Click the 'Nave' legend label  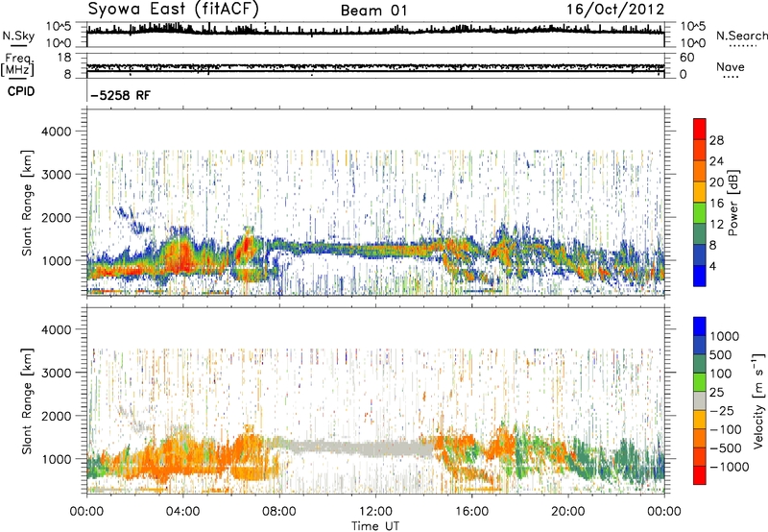point(731,67)
